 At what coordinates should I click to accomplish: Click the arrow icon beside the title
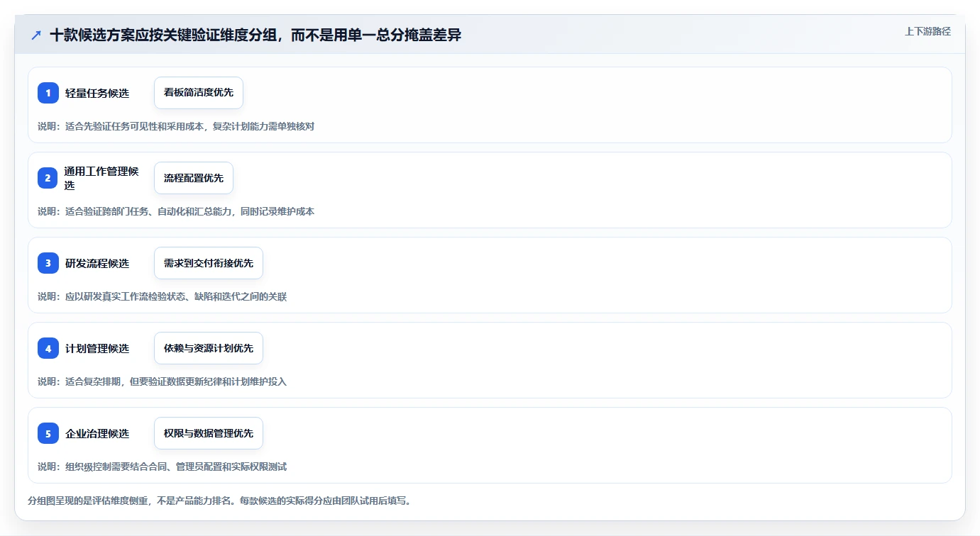(x=36, y=35)
